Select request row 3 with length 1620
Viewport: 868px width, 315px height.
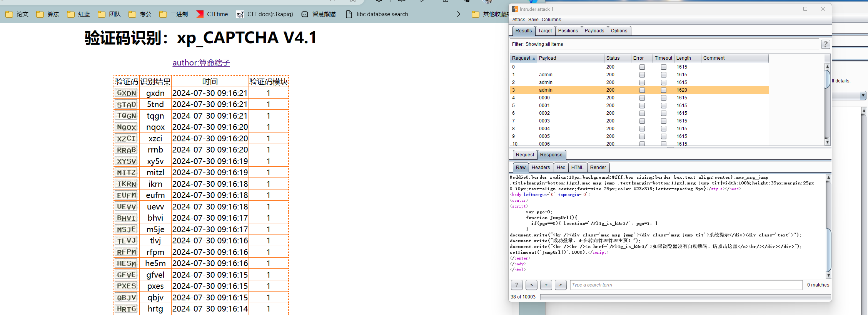[639, 90]
